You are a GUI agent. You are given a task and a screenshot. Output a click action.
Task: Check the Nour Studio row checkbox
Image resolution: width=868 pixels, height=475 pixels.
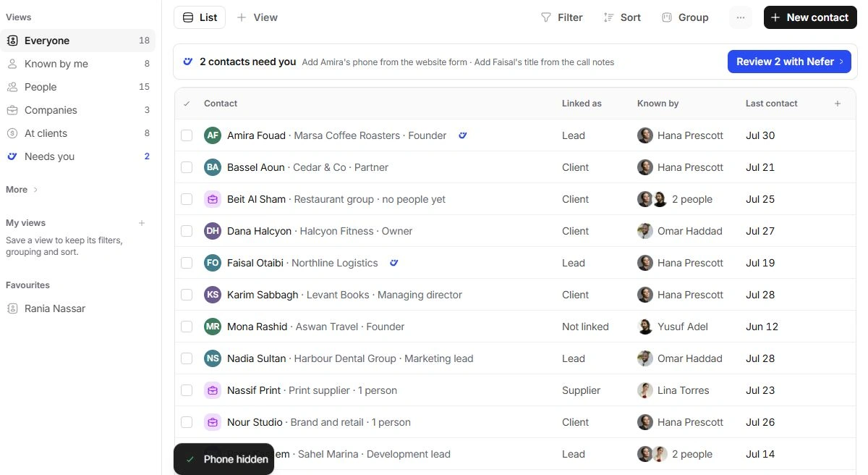187,422
